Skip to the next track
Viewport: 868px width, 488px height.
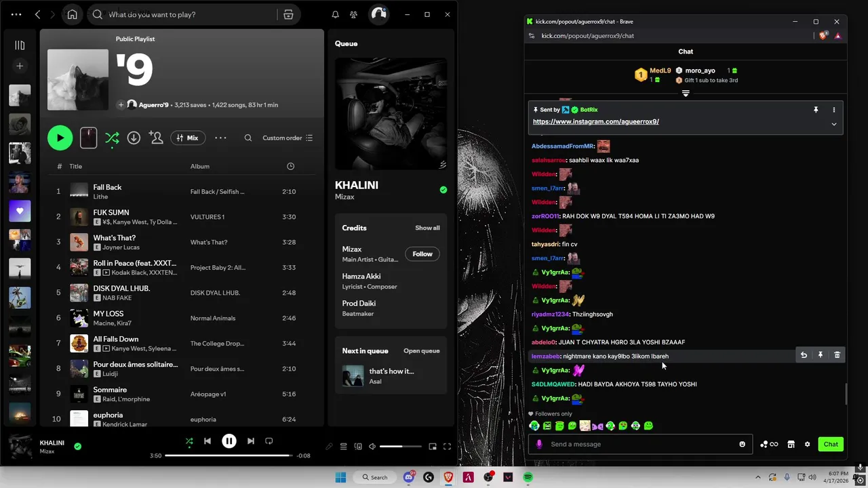coord(251,441)
